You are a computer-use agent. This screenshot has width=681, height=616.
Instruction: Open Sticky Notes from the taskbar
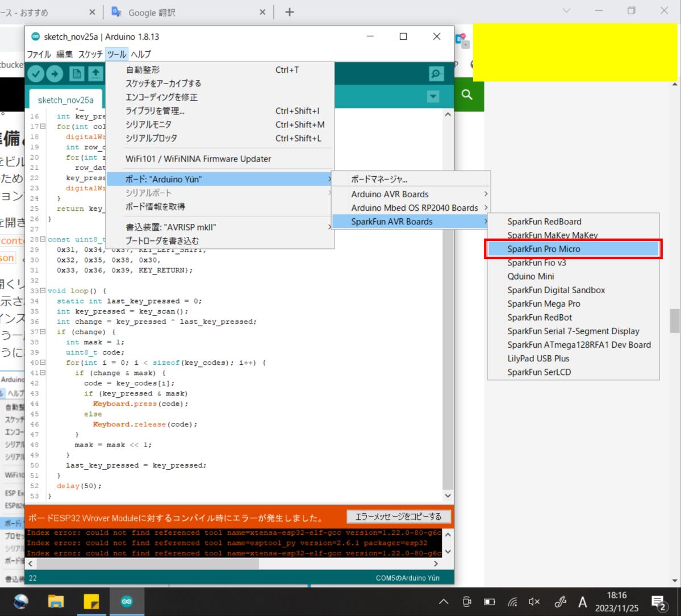(x=91, y=602)
